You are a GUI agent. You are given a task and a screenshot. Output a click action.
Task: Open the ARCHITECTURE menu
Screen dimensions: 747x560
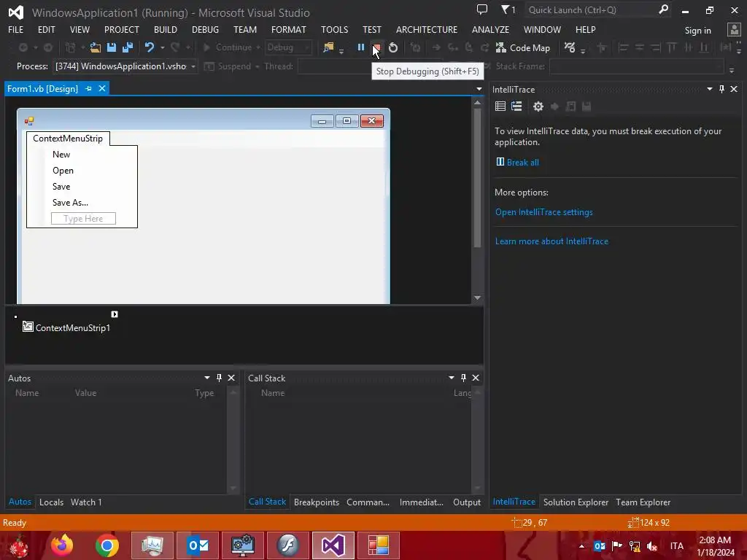click(x=426, y=29)
